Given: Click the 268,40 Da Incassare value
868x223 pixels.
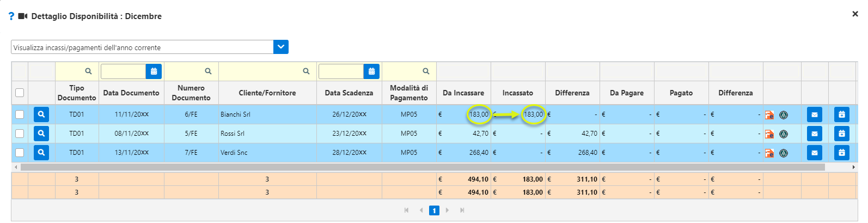Looking at the screenshot, I should point(479,153).
